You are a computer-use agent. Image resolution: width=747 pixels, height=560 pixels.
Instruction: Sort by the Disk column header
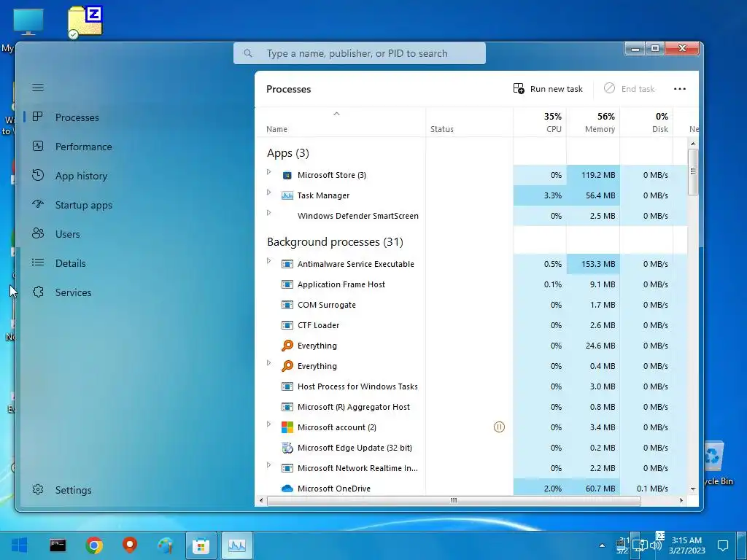pyautogui.click(x=646, y=122)
